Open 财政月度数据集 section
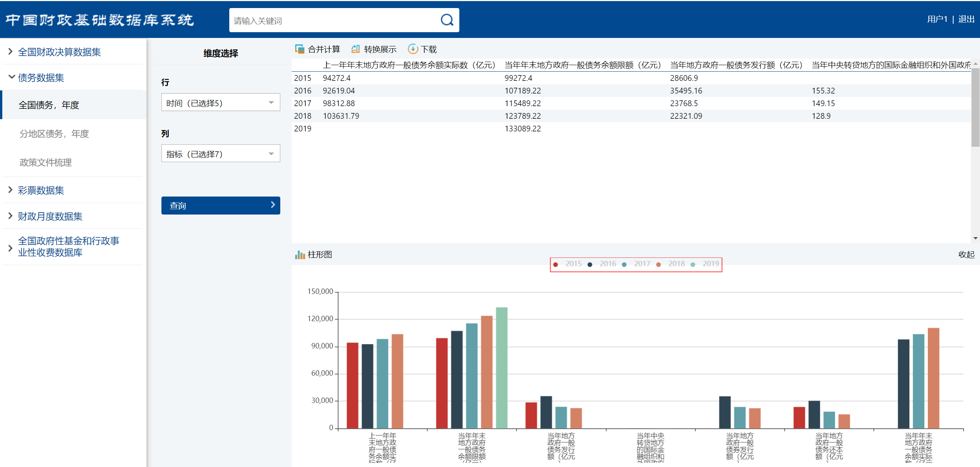Viewport: 980px width, 467px height. 50,216
